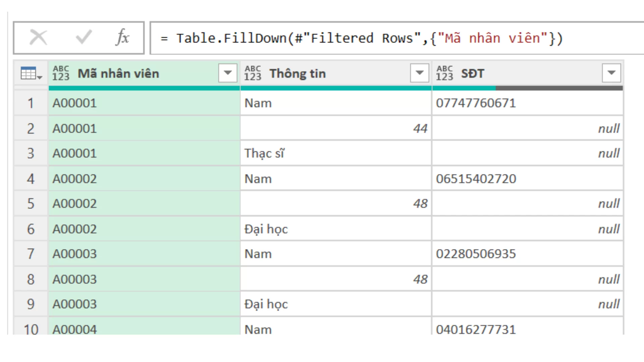The width and height of the screenshot is (644, 362).
Task: Click the ABC 123 type icon on Thông tin
Action: (253, 73)
